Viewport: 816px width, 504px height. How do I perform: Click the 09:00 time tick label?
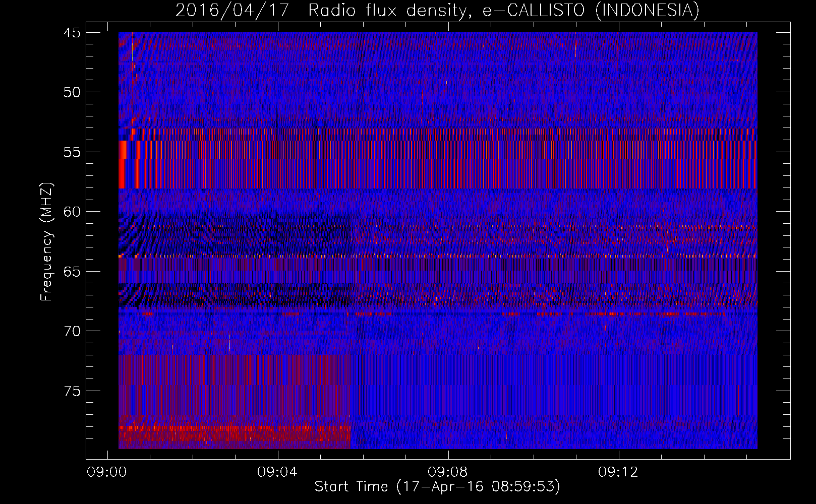(x=107, y=472)
